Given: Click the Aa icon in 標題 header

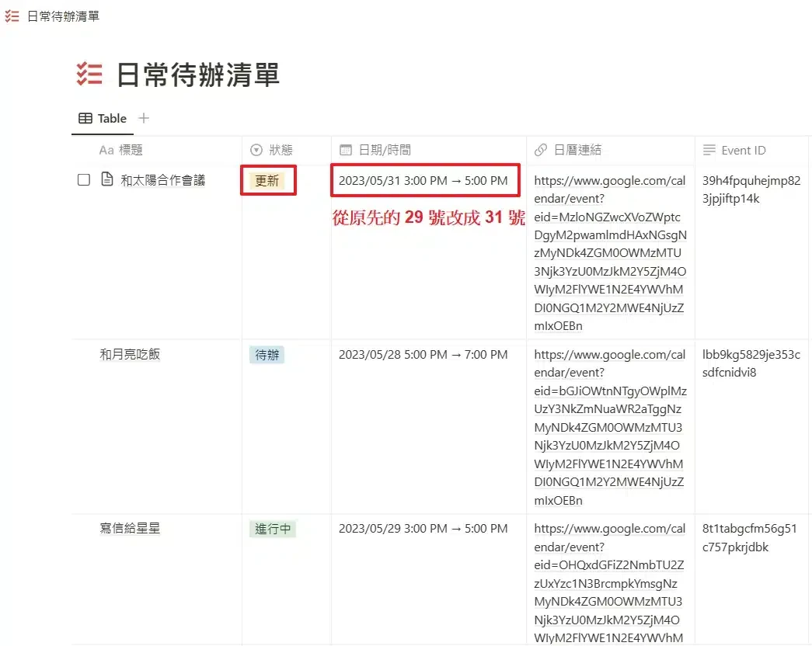Looking at the screenshot, I should coord(106,150).
